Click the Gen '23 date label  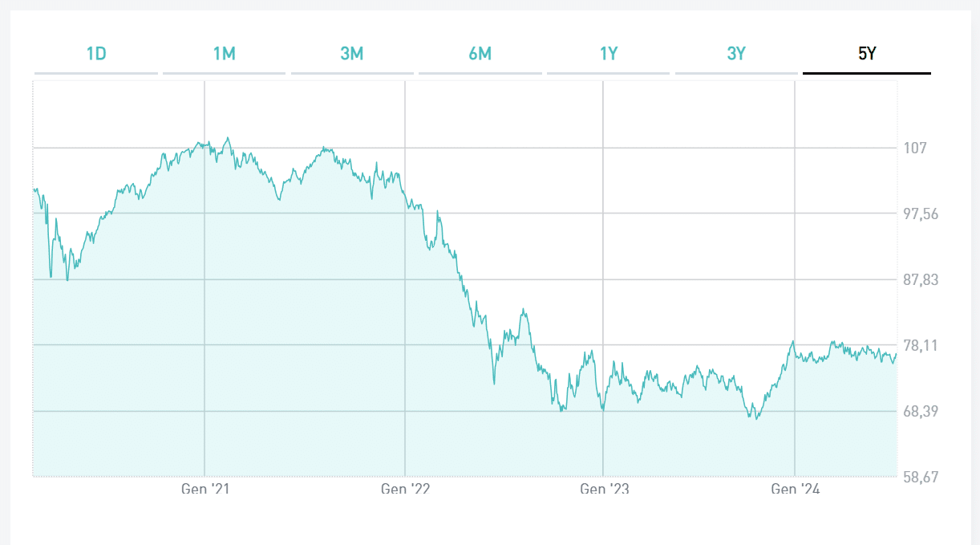[x=604, y=489]
